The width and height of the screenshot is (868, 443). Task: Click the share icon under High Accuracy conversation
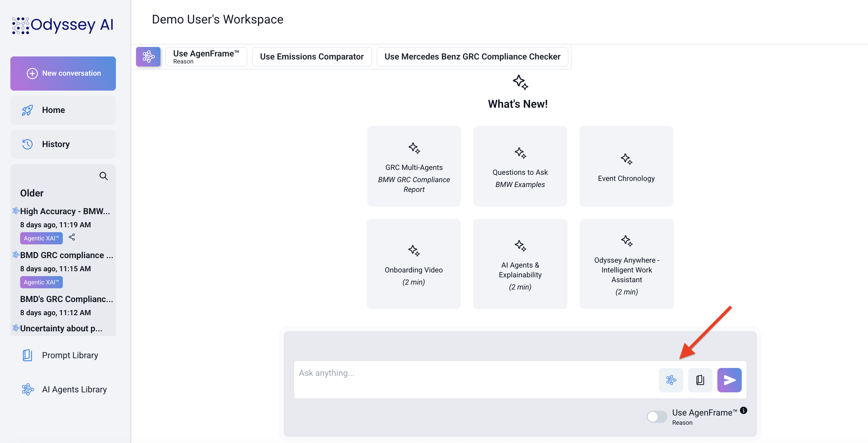pos(72,237)
